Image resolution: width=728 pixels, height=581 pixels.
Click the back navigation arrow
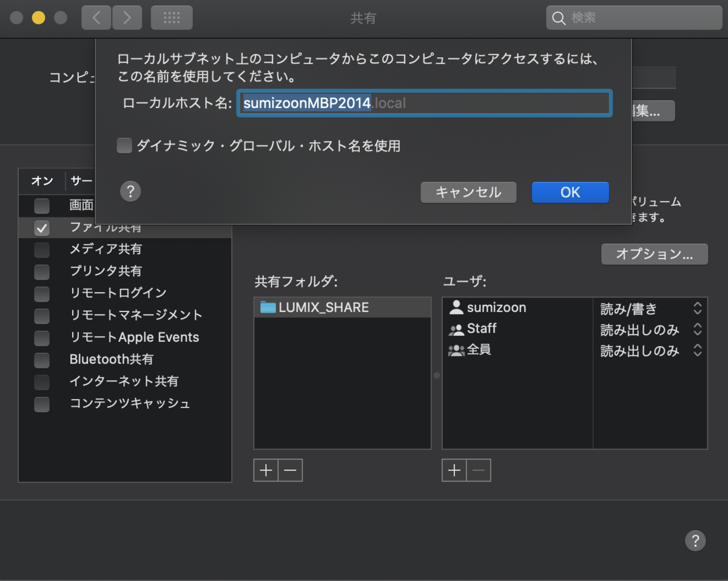[x=96, y=18]
